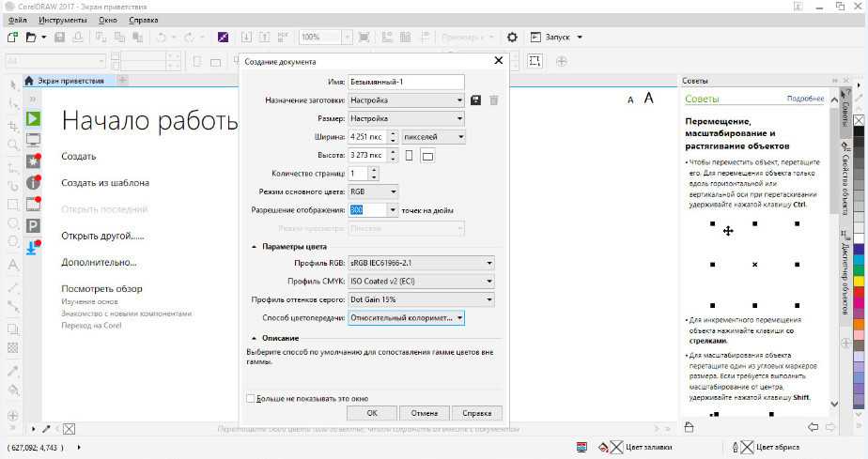The height and width of the screenshot is (459, 868).
Task: Click the round info icon in welcome sidebar
Action: pyautogui.click(x=33, y=182)
